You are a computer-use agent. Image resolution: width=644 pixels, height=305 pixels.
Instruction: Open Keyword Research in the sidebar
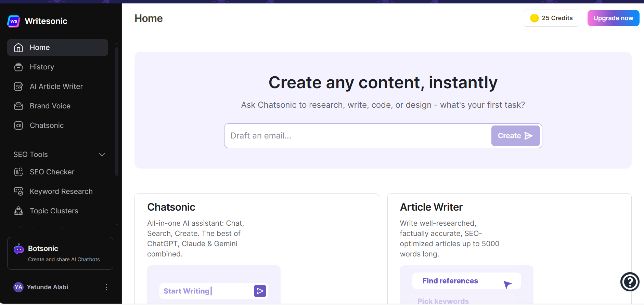(57, 191)
